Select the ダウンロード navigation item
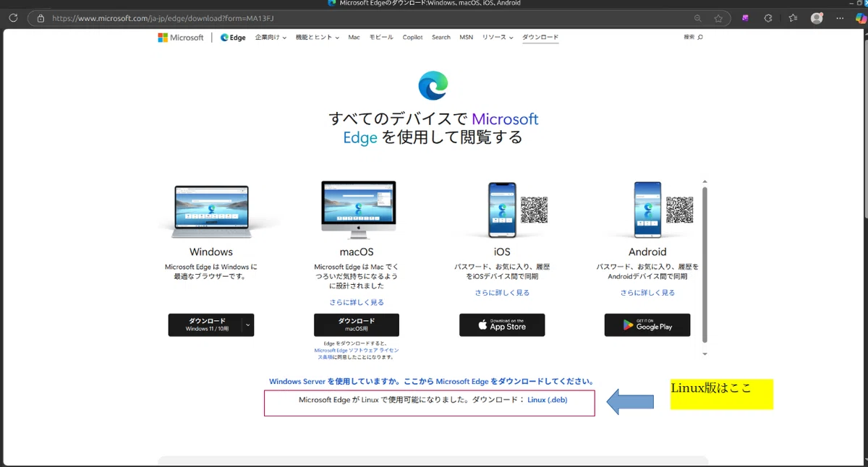This screenshot has height=467, width=868. click(x=540, y=37)
